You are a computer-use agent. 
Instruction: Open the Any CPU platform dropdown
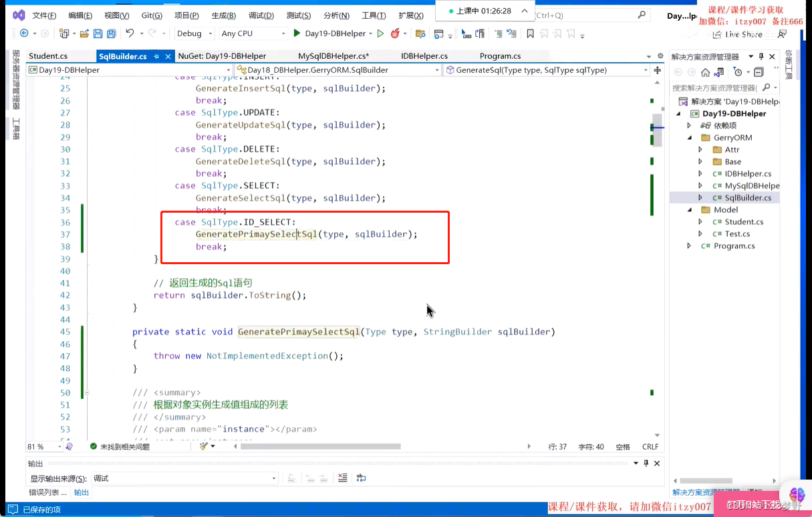click(x=251, y=33)
